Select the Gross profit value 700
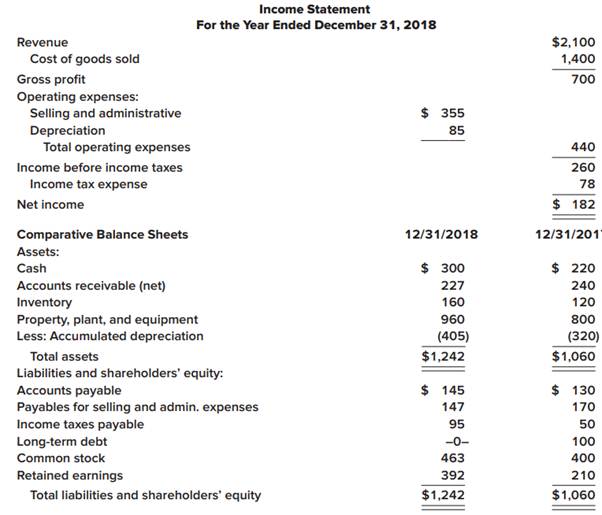 pyautogui.click(x=583, y=79)
